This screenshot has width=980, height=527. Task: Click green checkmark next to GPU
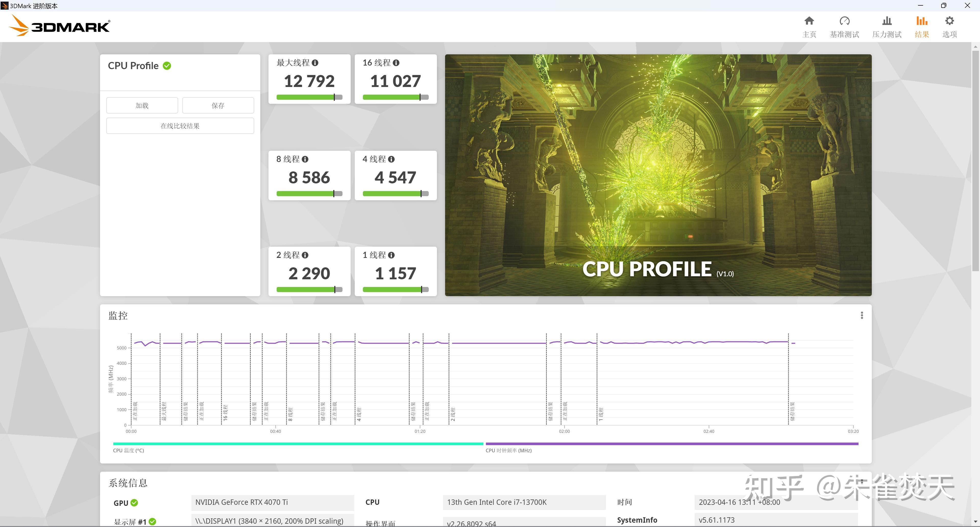pos(134,503)
